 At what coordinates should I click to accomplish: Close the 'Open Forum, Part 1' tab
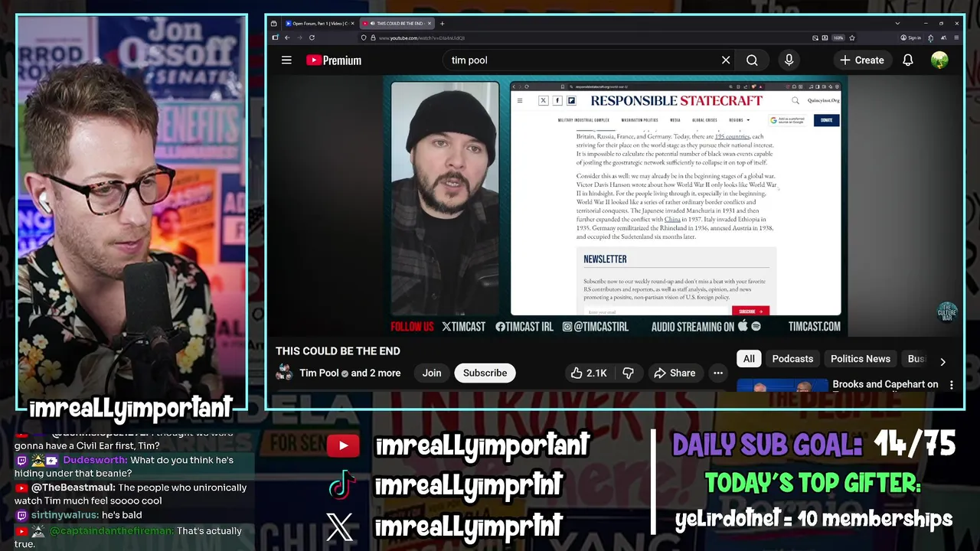coord(352,23)
